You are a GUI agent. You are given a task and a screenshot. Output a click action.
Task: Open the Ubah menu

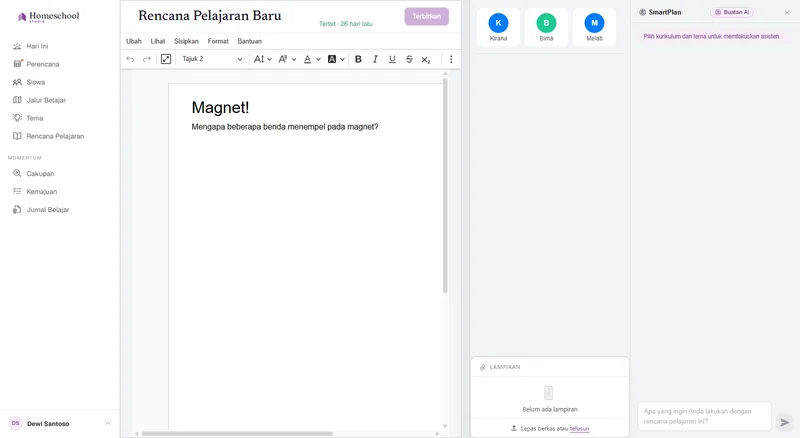[x=134, y=41]
